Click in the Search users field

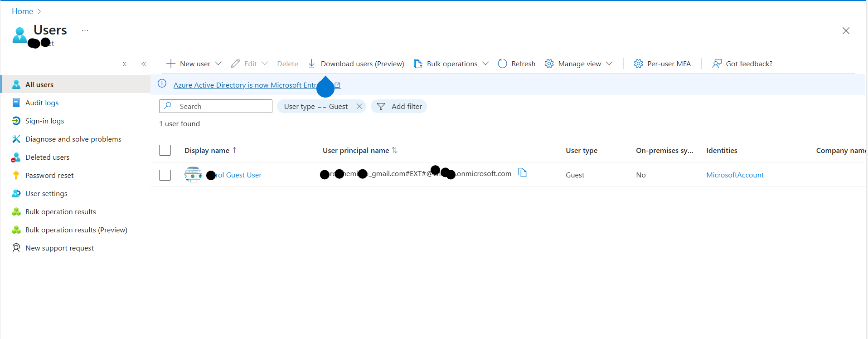coord(216,106)
